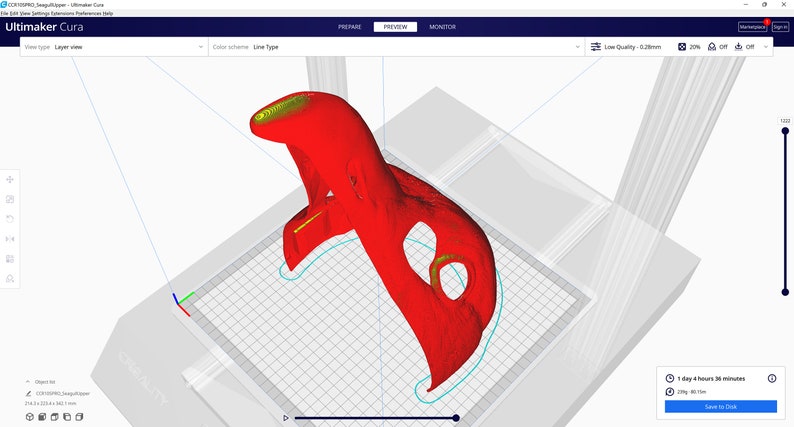Open the Marketplace
The height and width of the screenshot is (427, 794).
click(x=752, y=27)
